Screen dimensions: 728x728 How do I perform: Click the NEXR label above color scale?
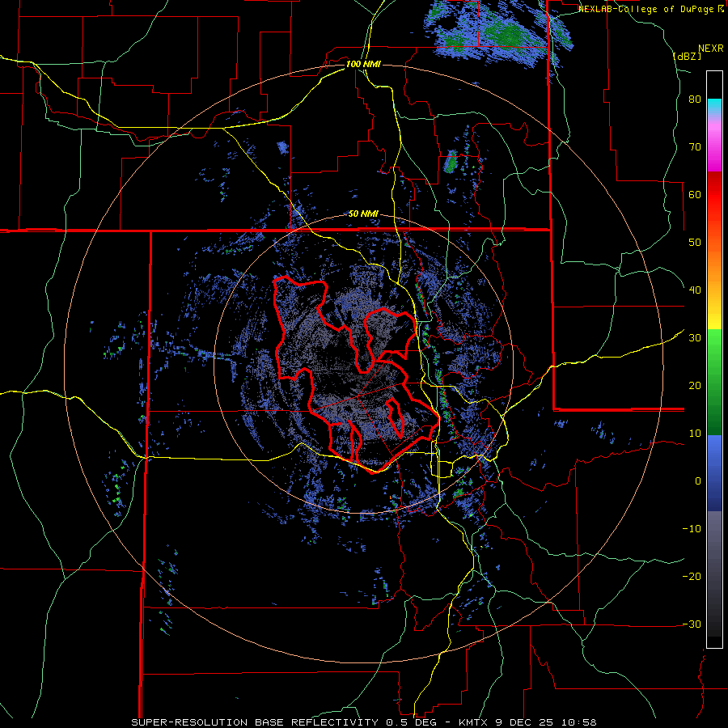point(711,49)
